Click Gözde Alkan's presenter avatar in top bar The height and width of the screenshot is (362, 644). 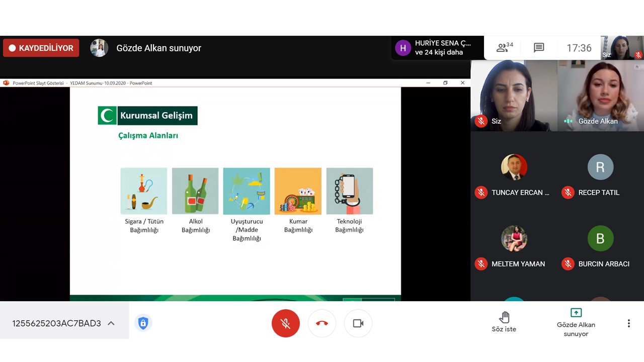coord(99,48)
